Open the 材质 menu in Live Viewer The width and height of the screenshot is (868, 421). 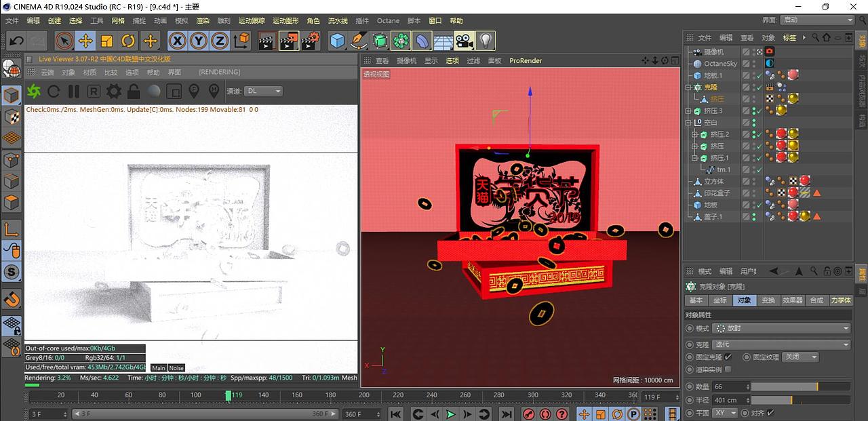(90, 72)
